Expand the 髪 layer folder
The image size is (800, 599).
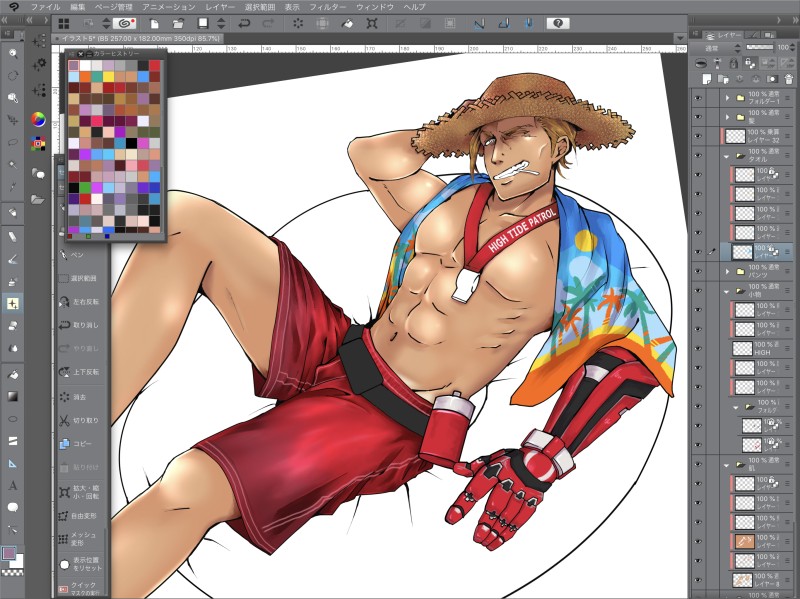click(x=728, y=117)
